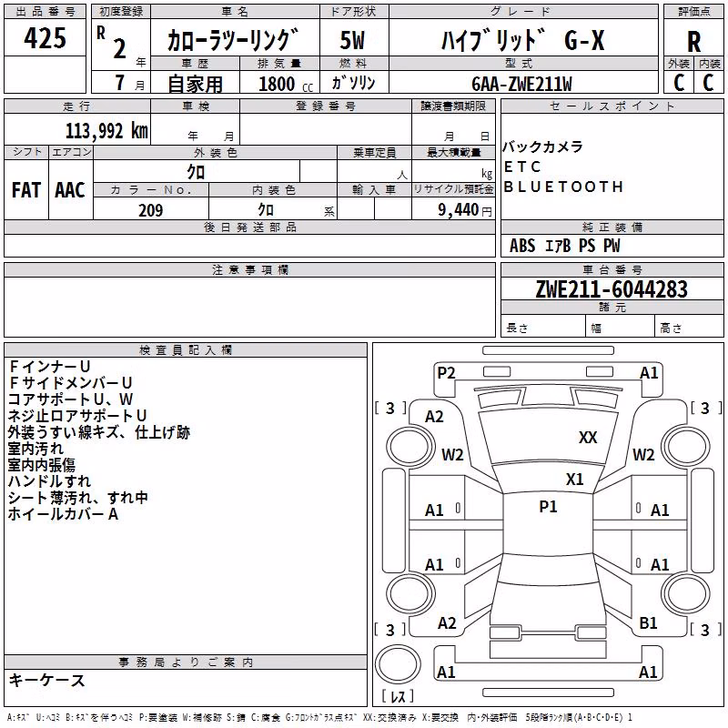Click the mileage 113,992 km
The image size is (728, 728).
[106, 131]
